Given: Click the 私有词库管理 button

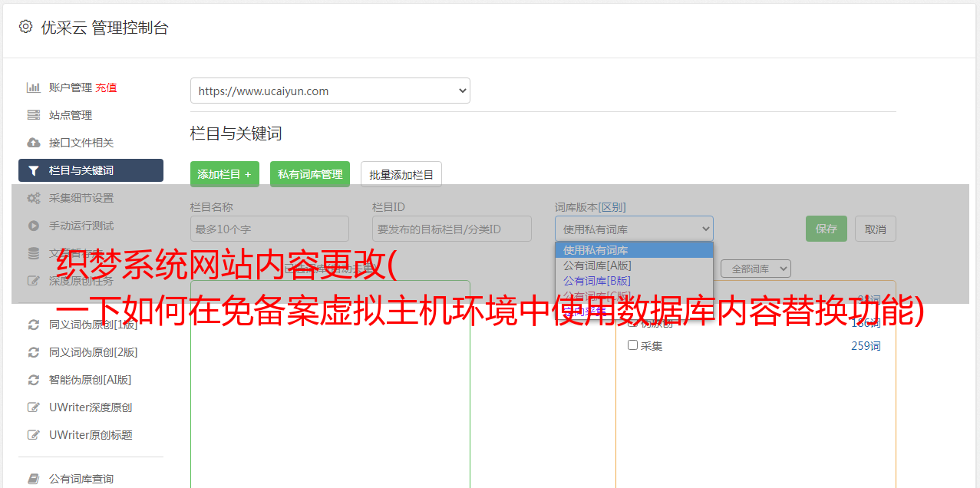Looking at the screenshot, I should point(310,174).
